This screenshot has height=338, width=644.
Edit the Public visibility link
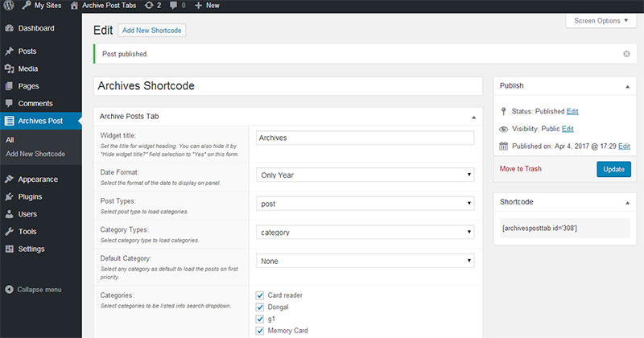(568, 129)
